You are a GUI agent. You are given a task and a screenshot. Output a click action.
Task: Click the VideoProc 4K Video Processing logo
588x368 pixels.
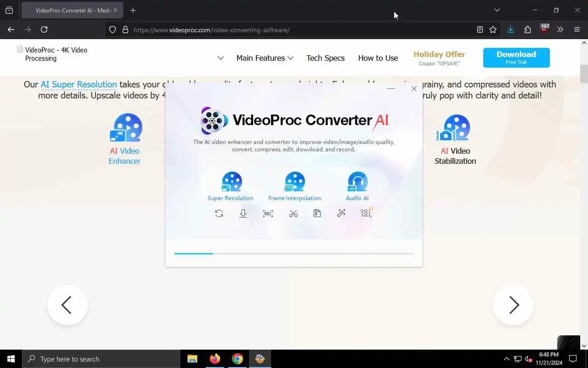click(52, 54)
